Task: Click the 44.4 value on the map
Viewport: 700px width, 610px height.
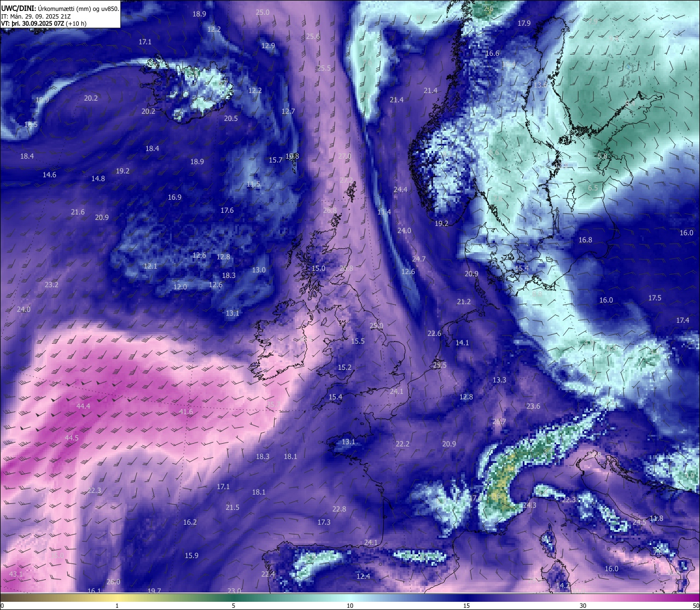Action: tap(83, 406)
